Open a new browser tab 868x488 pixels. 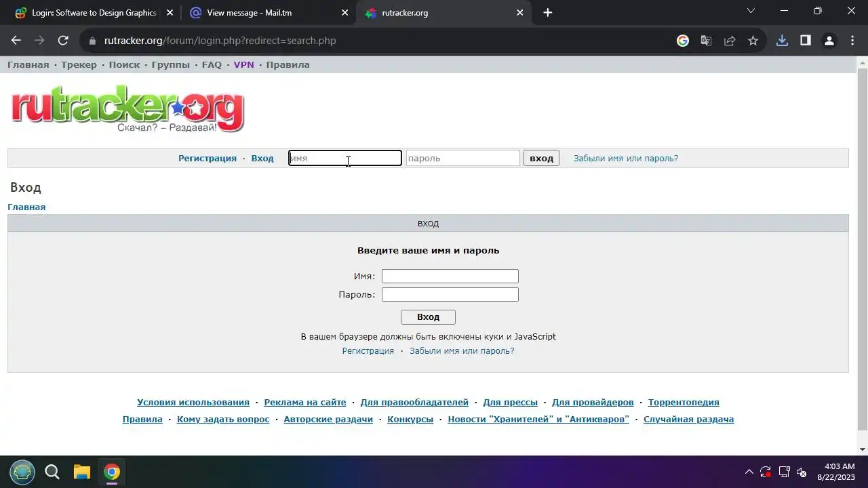pos(548,13)
